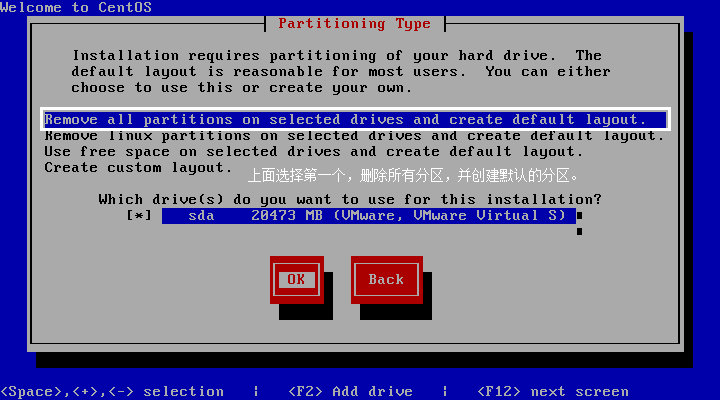Click the Partitioning Type dialog title
Screen dimensions: 720x400
354,23
